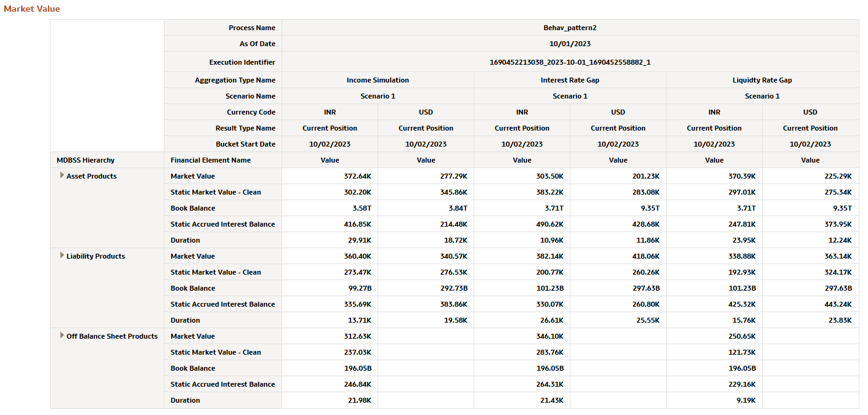
Task: Click the 277.29K Market Value cell
Action: point(426,176)
